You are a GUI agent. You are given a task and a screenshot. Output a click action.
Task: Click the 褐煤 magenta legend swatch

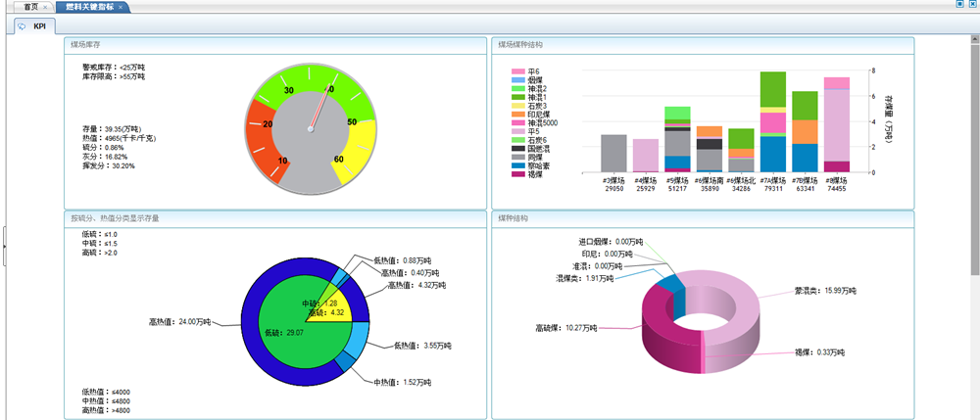tap(518, 174)
